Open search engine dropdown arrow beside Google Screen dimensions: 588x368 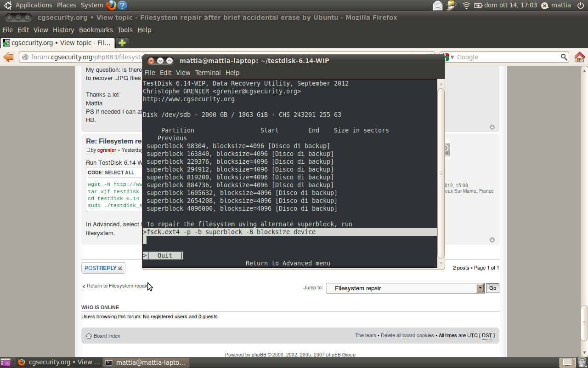pyautogui.click(x=452, y=57)
